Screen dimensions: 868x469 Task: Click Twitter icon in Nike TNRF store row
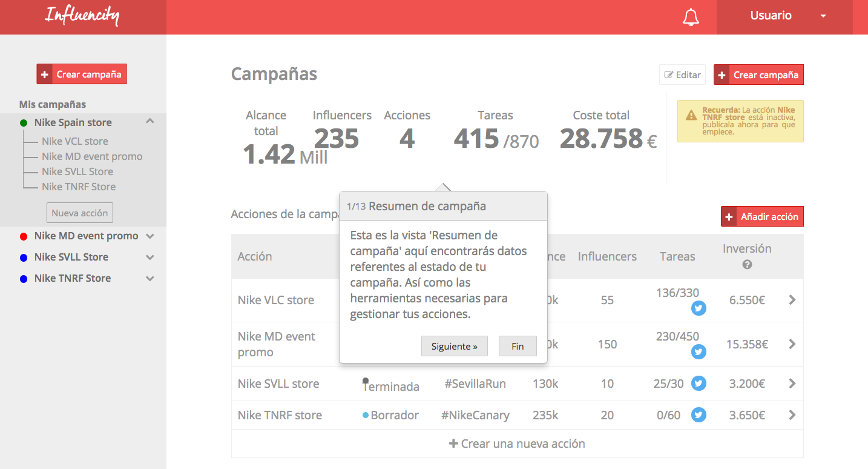pyautogui.click(x=699, y=415)
